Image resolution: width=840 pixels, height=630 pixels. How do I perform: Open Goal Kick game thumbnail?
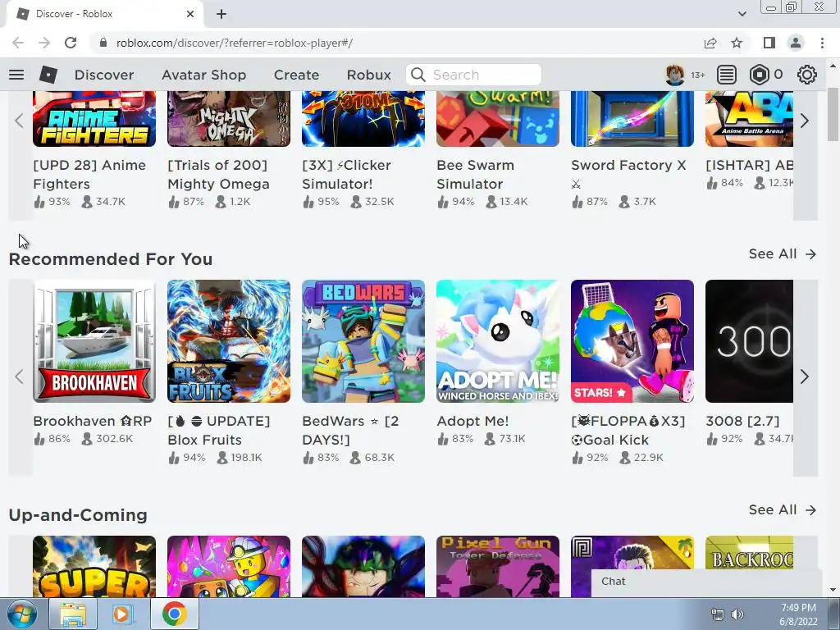tap(632, 341)
